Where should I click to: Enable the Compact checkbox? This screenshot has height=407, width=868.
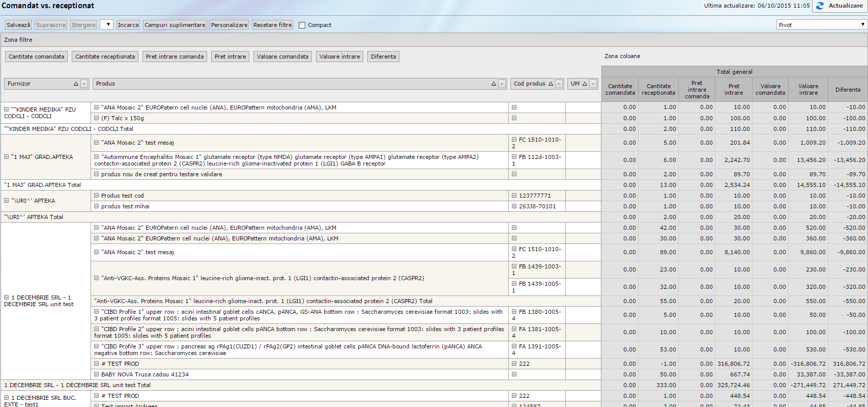302,25
